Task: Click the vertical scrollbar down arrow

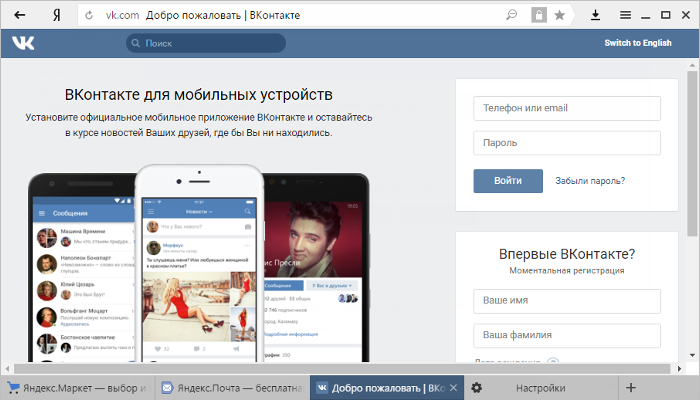Action: [692, 356]
